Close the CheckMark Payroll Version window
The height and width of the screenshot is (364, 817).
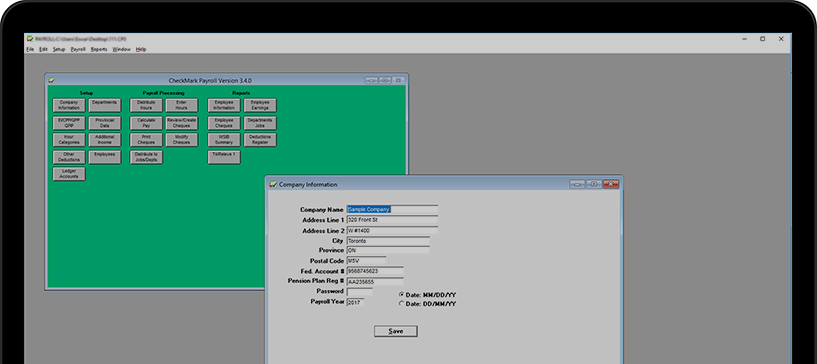click(399, 81)
